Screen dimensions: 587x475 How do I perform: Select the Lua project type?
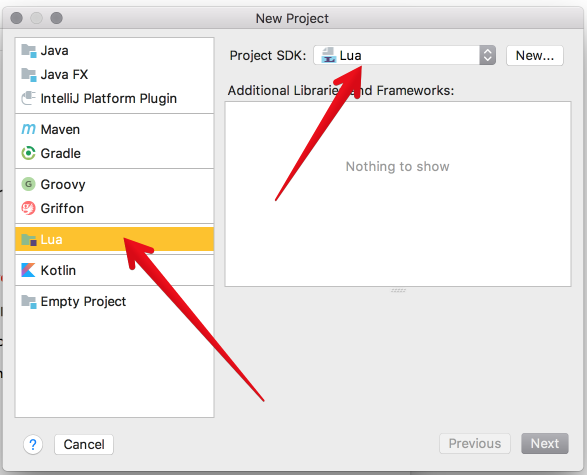pos(115,239)
